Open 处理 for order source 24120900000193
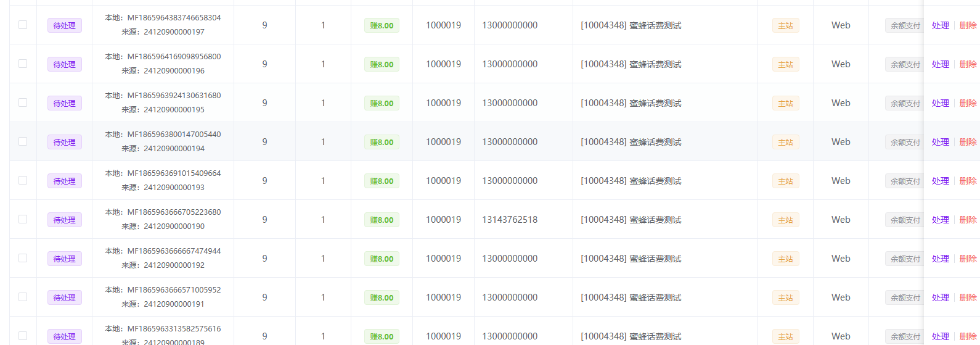Screen dimensions: 980x345 coord(940,181)
